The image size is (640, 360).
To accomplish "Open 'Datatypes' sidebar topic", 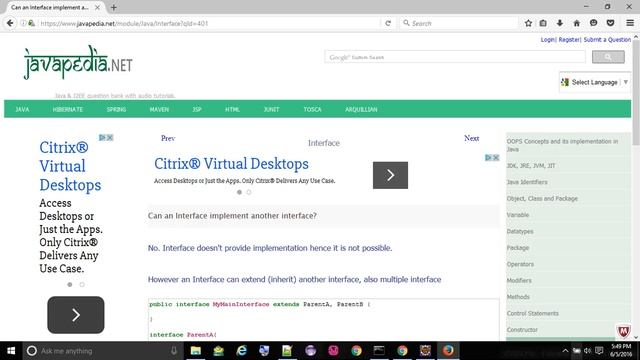I will [520, 231].
